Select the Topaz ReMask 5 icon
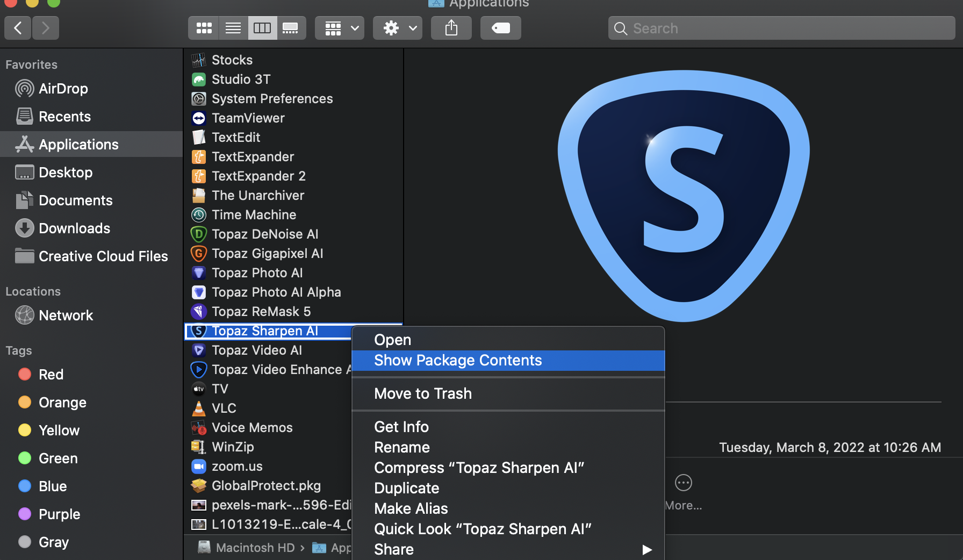 [x=199, y=312]
